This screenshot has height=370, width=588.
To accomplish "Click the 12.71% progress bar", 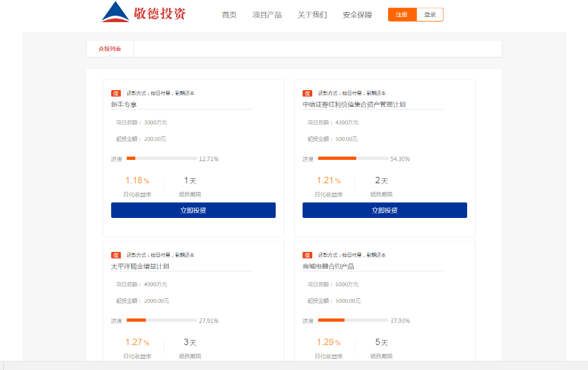I will (161, 159).
